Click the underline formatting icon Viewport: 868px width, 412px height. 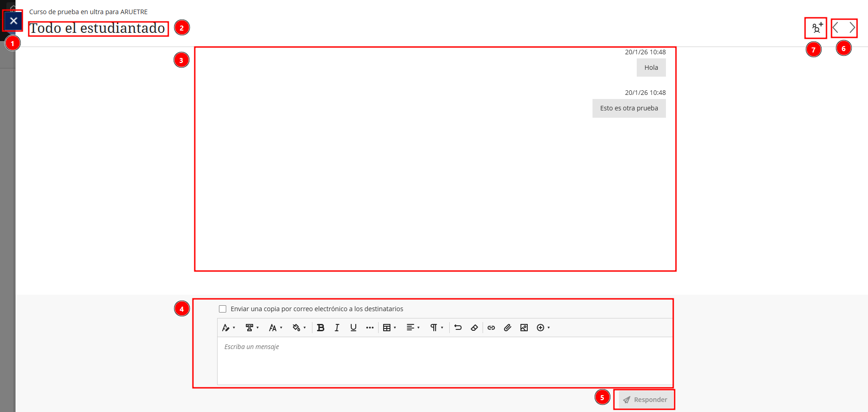[353, 328]
